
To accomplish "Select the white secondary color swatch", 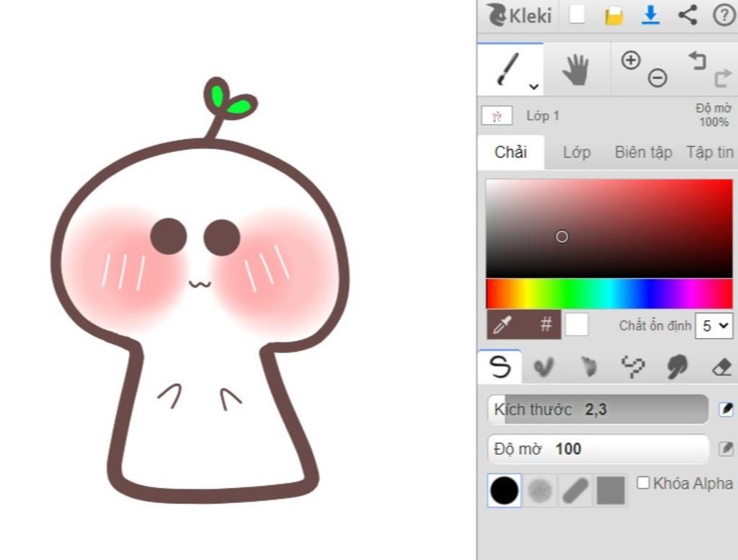I will pos(577,325).
